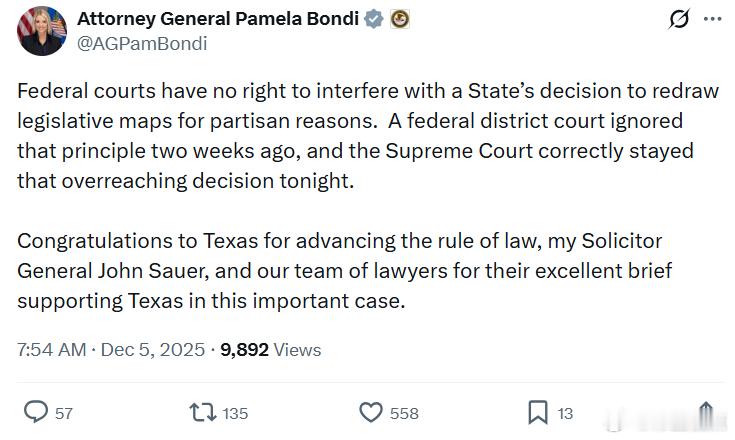Click the share upload arrow icon
The height and width of the screenshot is (440, 735).
705,412
